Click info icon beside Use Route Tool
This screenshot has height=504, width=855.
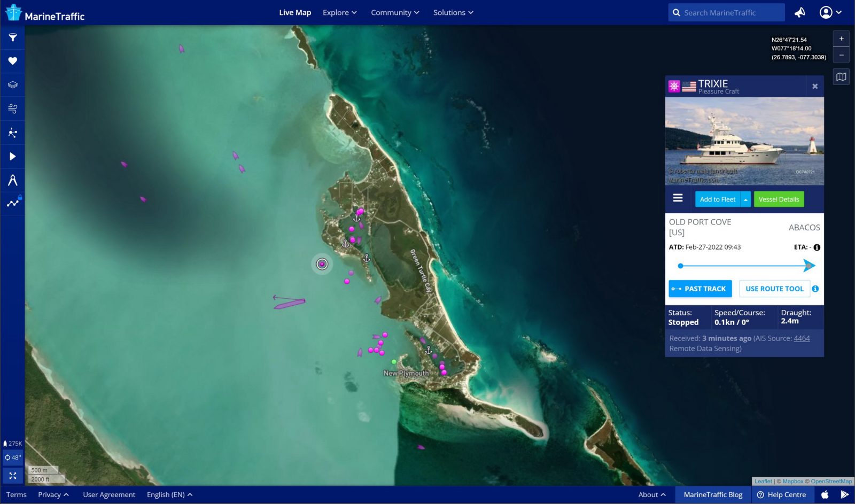[x=815, y=289]
